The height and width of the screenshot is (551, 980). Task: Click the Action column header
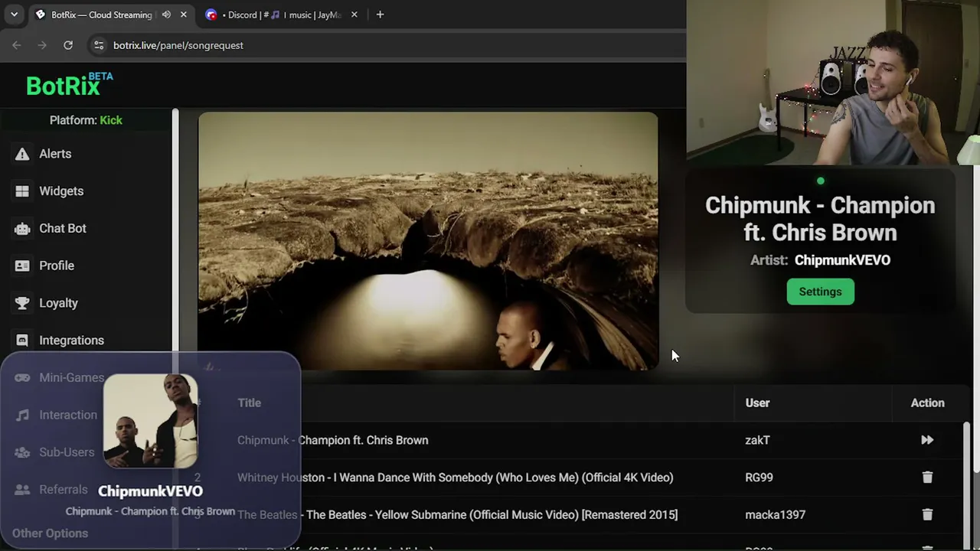[x=927, y=403]
